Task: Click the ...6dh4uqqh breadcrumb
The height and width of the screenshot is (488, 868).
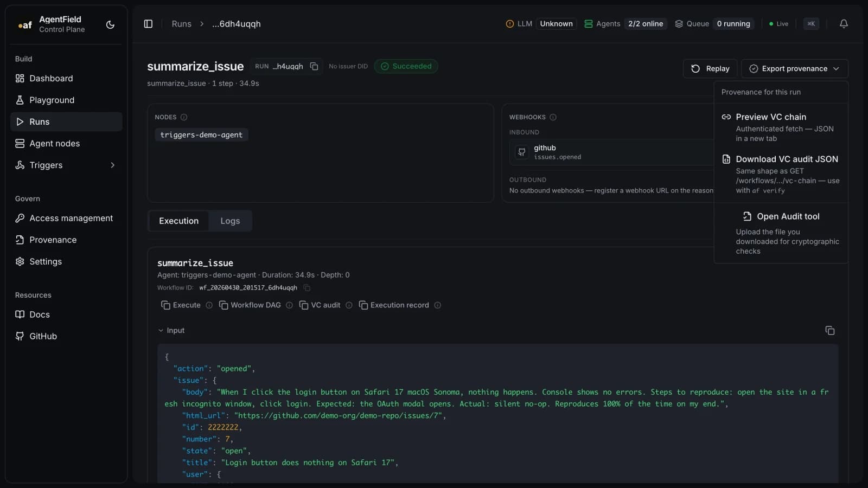Action: (236, 24)
